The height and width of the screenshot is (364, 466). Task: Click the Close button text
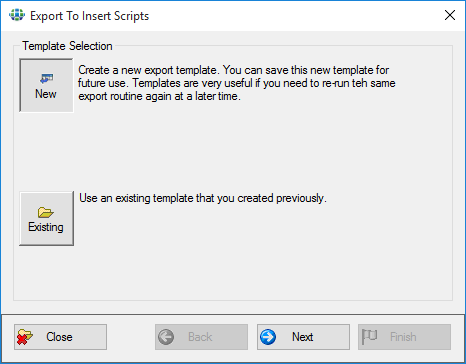tap(59, 337)
